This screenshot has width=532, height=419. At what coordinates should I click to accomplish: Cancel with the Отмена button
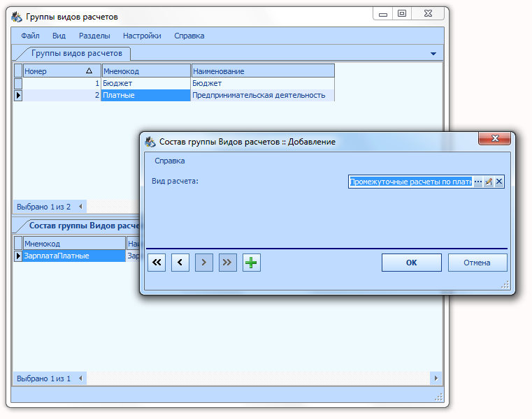(x=477, y=263)
